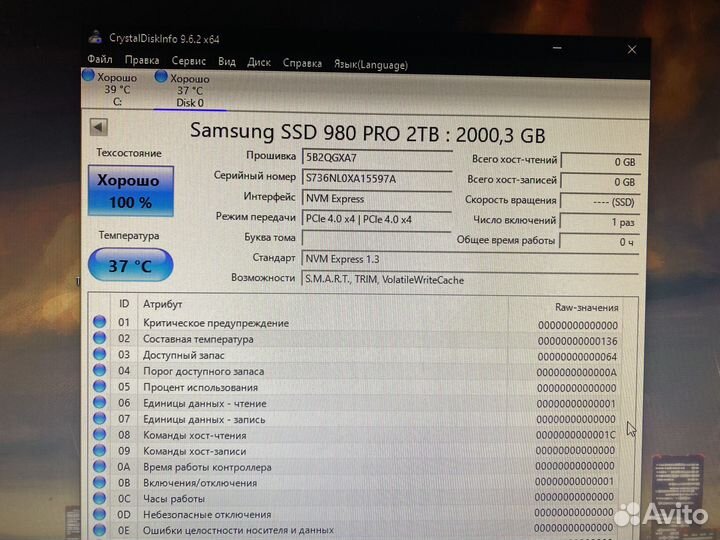Select the Единицы данных - чтение attribute text
Screen dimensions: 720x540
click(205, 404)
